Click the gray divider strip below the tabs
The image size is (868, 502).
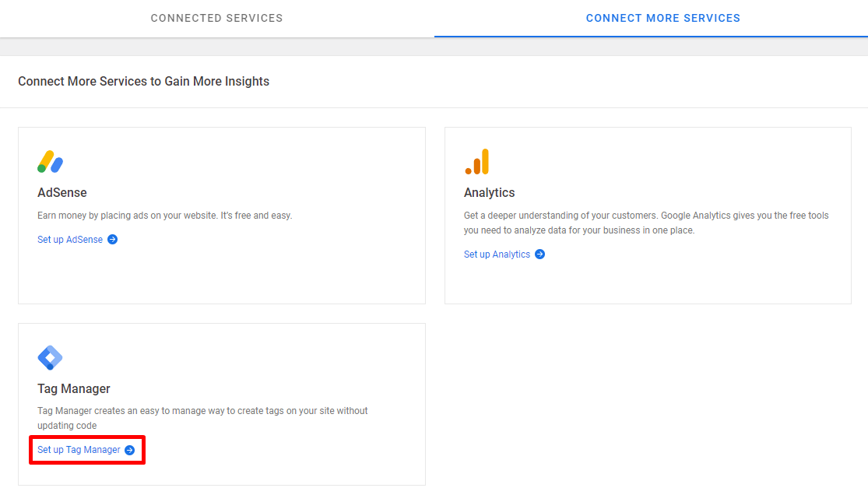click(x=434, y=47)
